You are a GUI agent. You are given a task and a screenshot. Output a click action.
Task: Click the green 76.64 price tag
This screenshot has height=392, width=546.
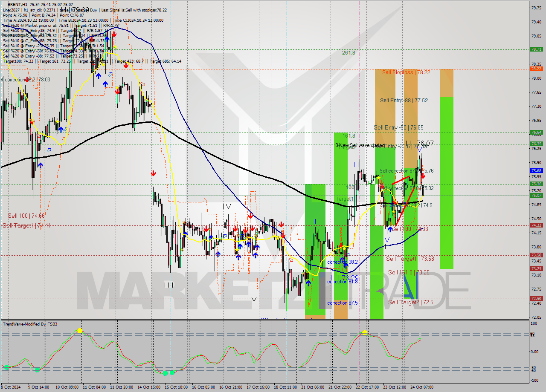tap(536, 133)
